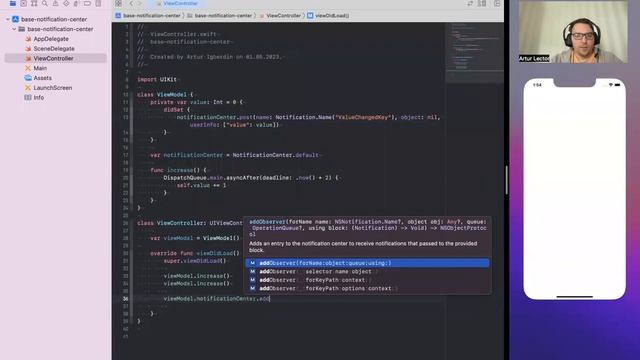Collapse the base-notification-center project root
Image resolution: width=640 pixels, height=360 pixels.
(x=8, y=19)
